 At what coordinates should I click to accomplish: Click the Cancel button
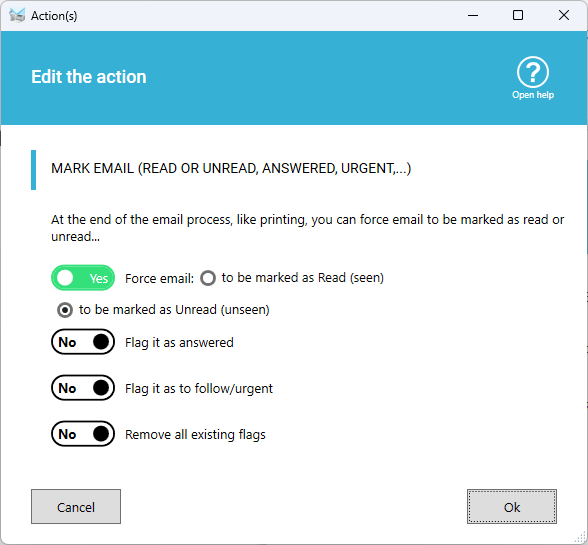coord(76,507)
